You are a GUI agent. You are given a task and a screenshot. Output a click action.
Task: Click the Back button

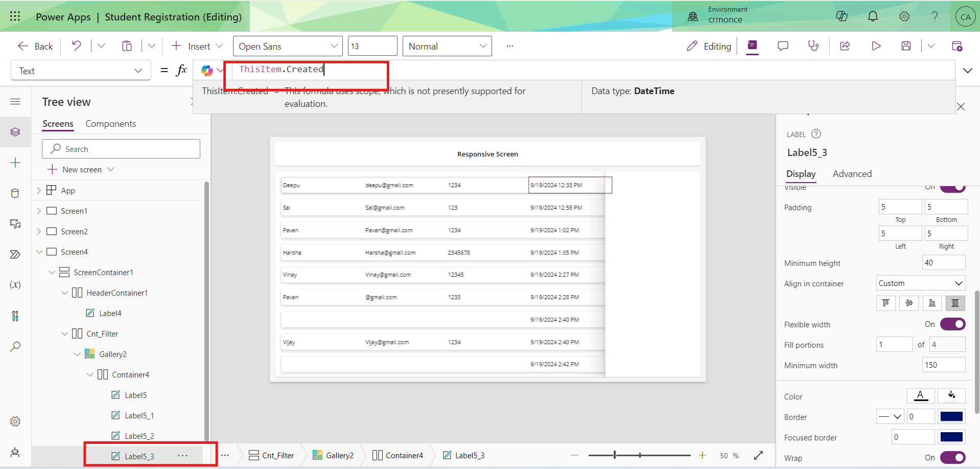pyautogui.click(x=35, y=46)
